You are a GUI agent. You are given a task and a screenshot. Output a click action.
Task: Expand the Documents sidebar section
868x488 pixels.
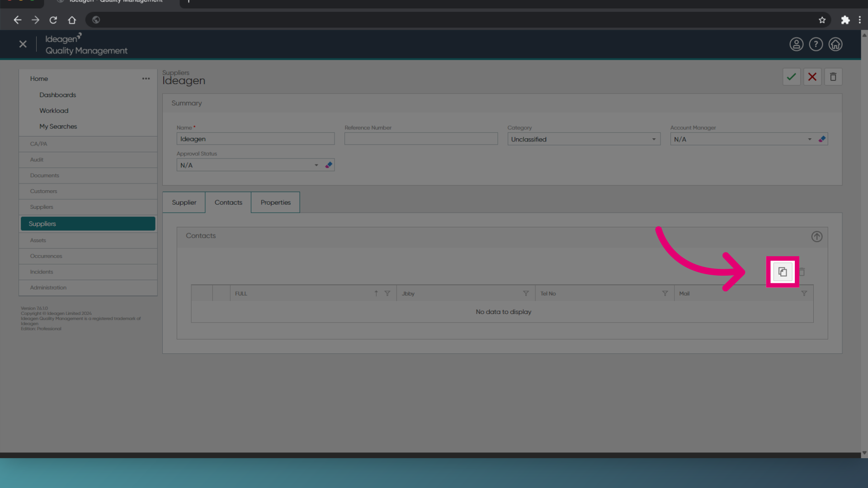(x=88, y=176)
